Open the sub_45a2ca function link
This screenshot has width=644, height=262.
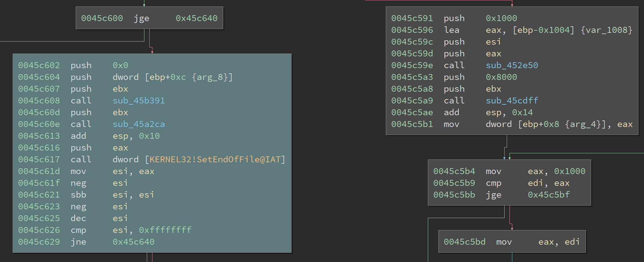click(139, 124)
